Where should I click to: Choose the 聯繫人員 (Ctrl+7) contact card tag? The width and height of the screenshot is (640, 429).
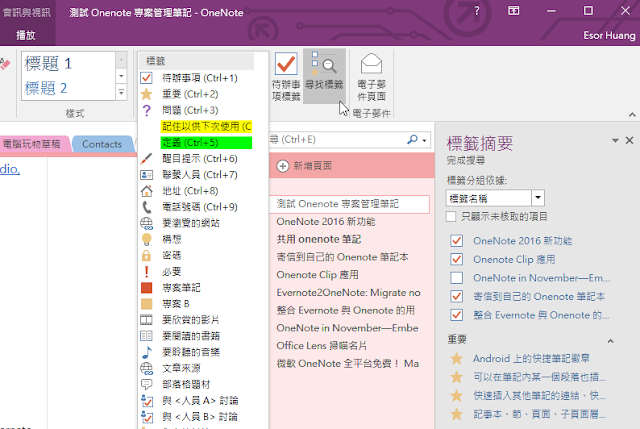point(146,175)
